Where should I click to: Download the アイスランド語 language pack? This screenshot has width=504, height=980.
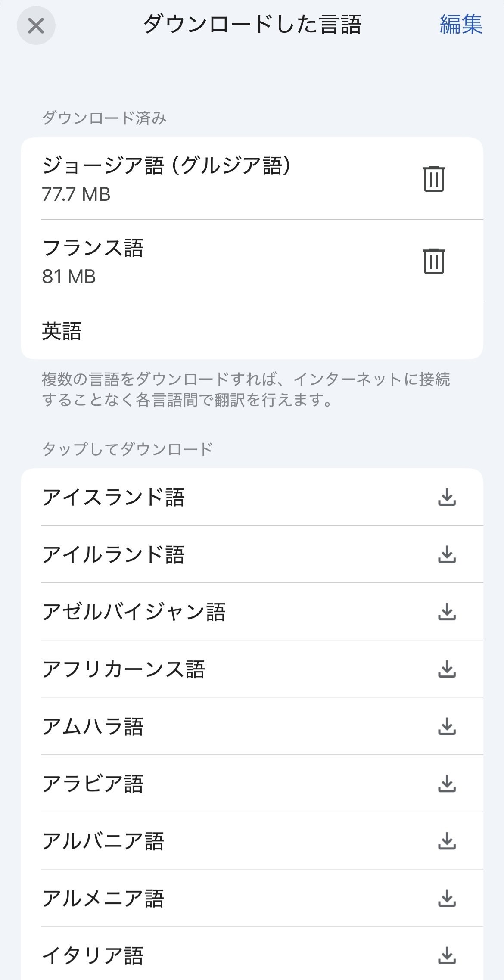point(447,497)
